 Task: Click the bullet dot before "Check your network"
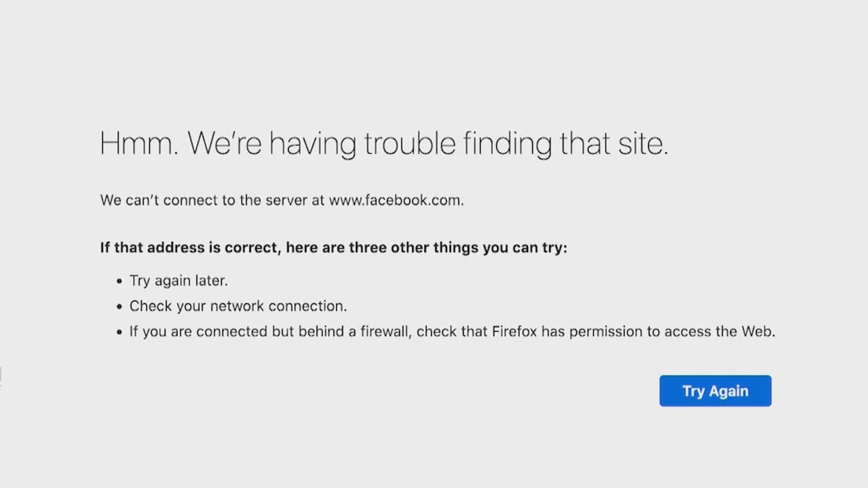[119, 307]
